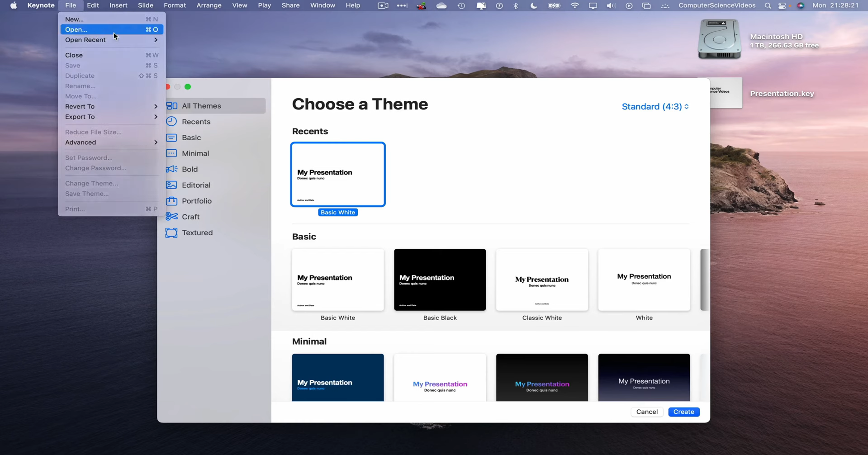Select the black gradient-title Minimal theme thumbnail
This screenshot has width=868, height=455.
[x=542, y=378]
